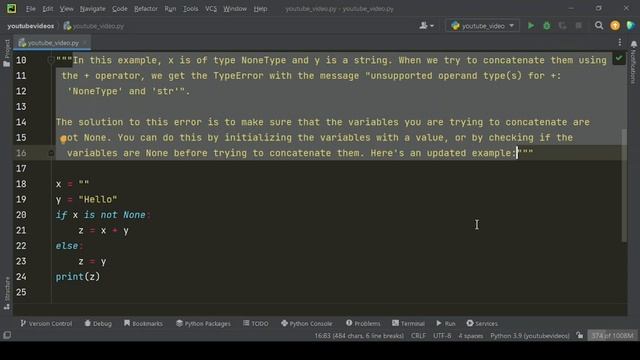The width and height of the screenshot is (640, 360).
Task: Open the editor tabs options menu
Action: click(620, 42)
